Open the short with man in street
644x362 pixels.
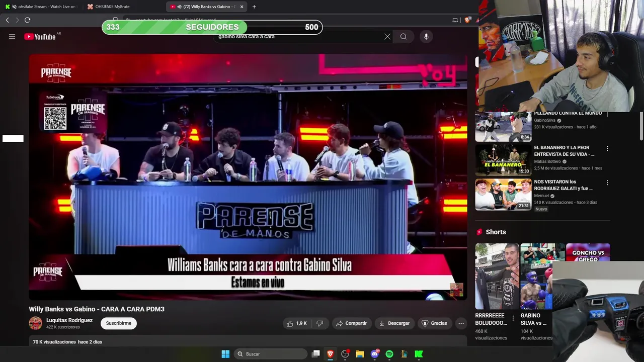(x=497, y=277)
